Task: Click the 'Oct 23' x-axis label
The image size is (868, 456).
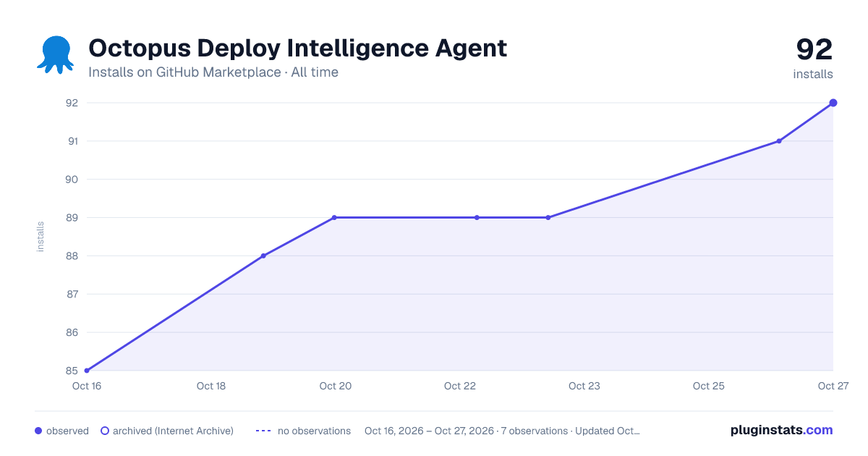Action: point(584,386)
